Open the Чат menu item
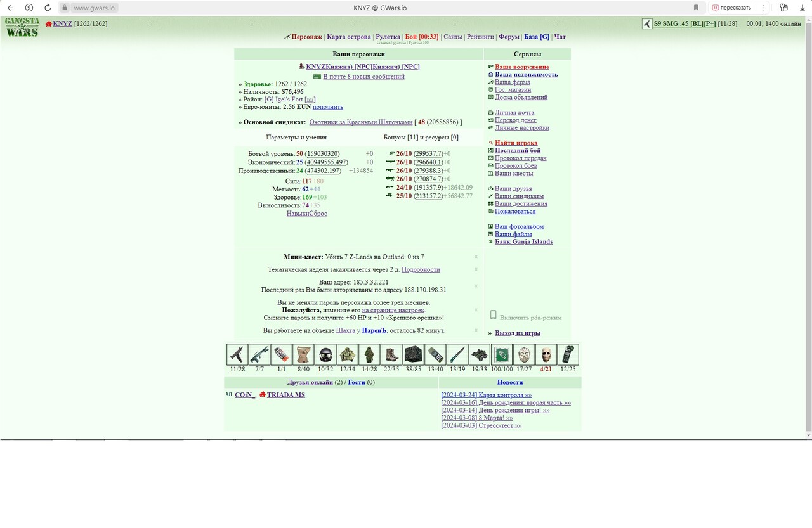812x528 pixels. pos(560,37)
